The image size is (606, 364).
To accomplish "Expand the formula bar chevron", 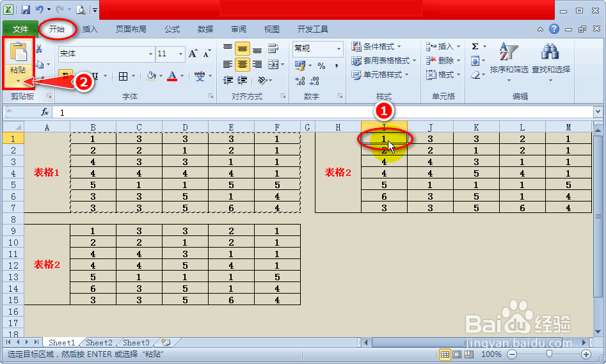I will [x=598, y=112].
